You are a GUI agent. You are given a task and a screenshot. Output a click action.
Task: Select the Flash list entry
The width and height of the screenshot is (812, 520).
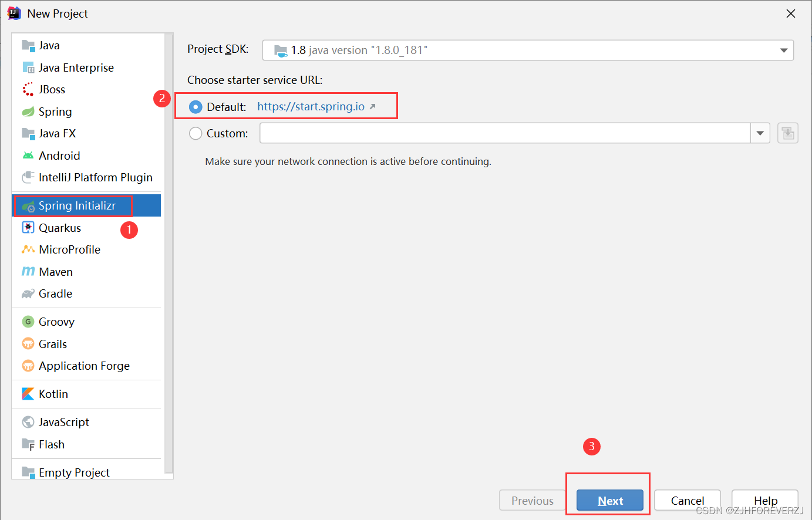point(86,444)
